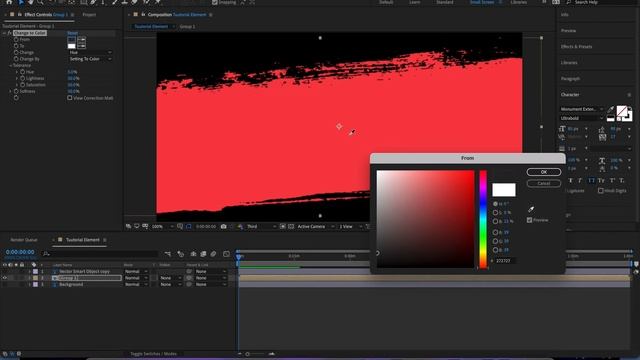640x360 pixels.
Task: Select the S saturation radio button
Action: 495,213
